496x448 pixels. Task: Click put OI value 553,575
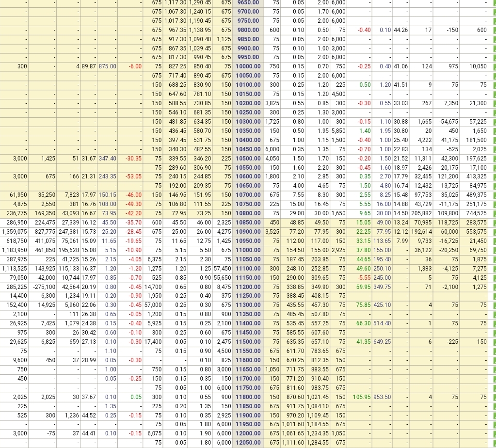click(477, 232)
